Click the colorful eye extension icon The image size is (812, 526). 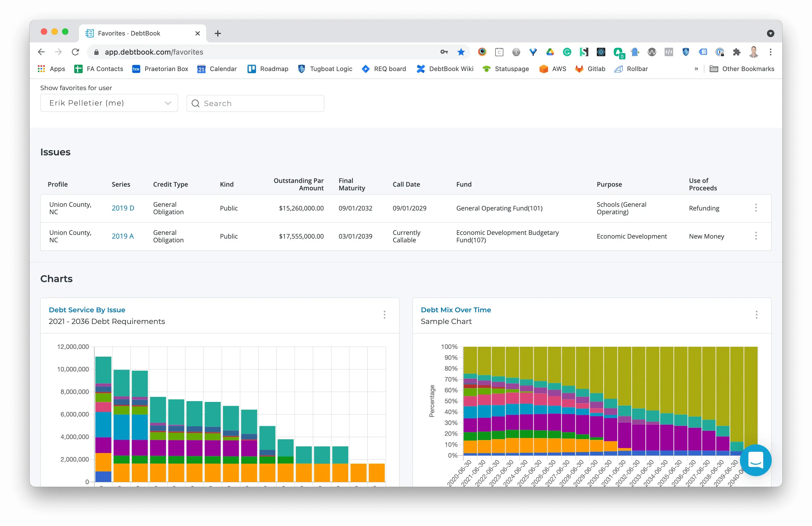click(482, 52)
